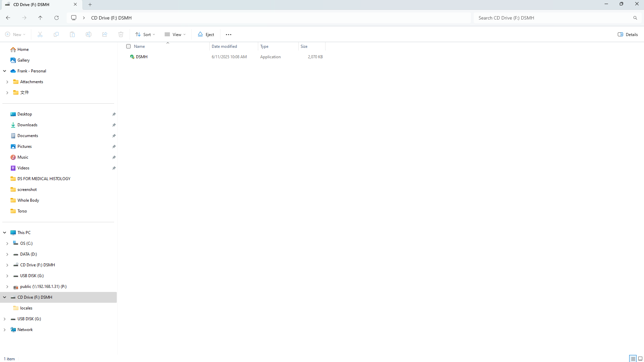Navigate back with the back arrow
This screenshot has height=362, width=644.
pos(8,18)
